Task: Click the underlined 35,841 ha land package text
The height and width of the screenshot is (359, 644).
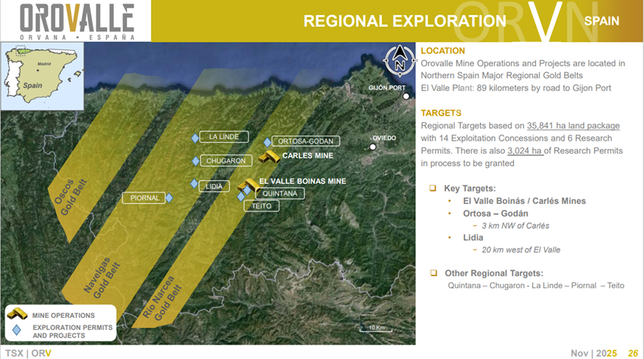Action: point(573,125)
